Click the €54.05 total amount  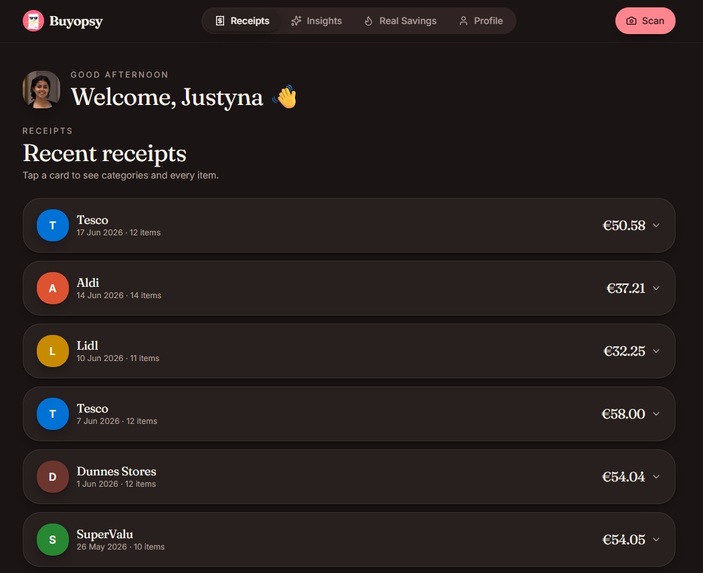coord(624,539)
